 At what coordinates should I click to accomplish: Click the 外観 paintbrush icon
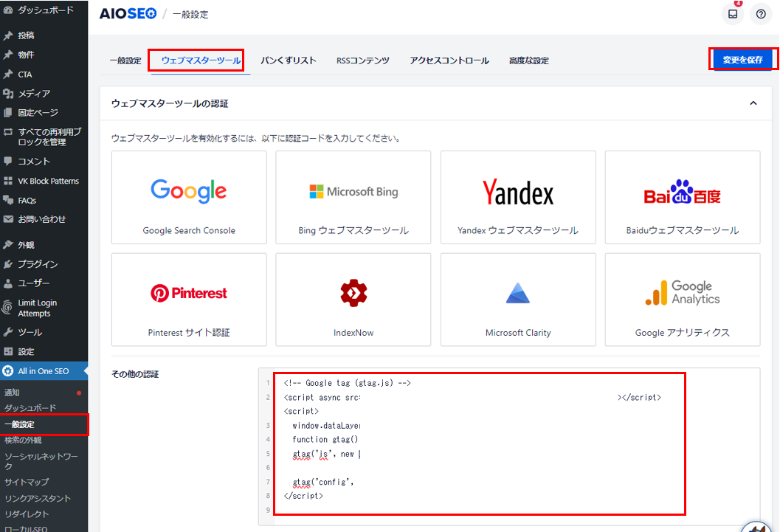point(8,245)
